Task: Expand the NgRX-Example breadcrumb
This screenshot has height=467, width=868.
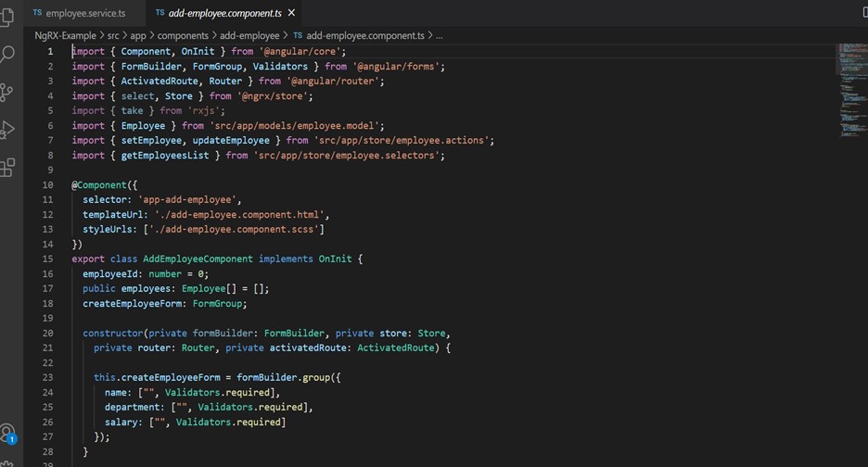Action: [65, 35]
